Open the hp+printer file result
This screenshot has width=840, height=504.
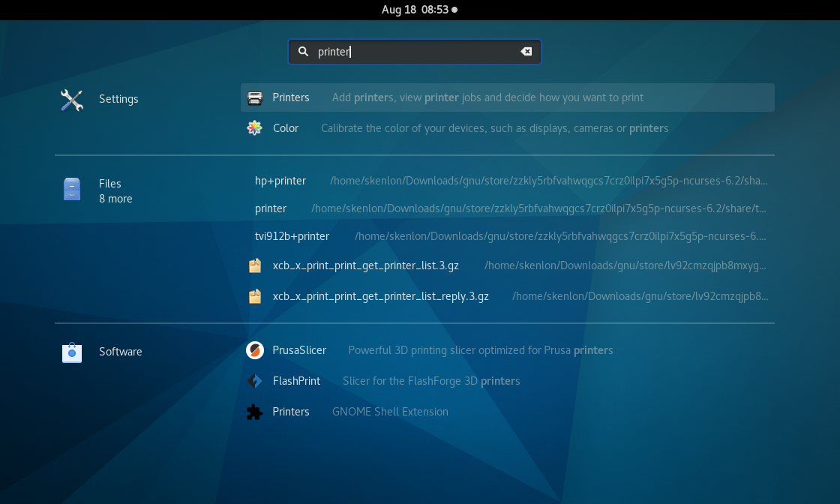[x=280, y=181]
